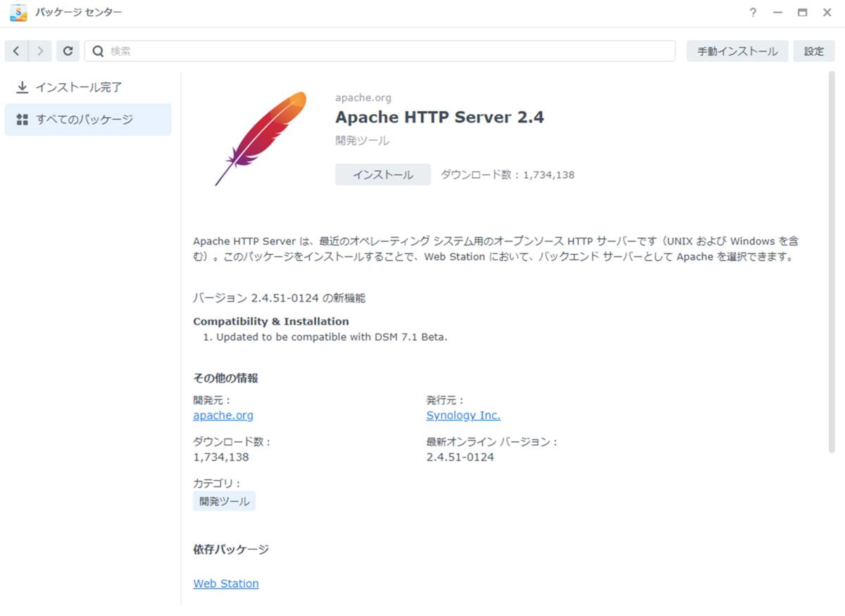845x616 pixels.
Task: Select インストール完了 in the sidebar
Action: coord(88,87)
